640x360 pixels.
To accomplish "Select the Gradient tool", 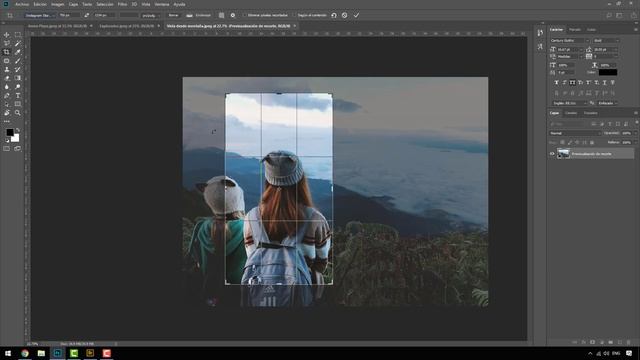I will coord(18,78).
